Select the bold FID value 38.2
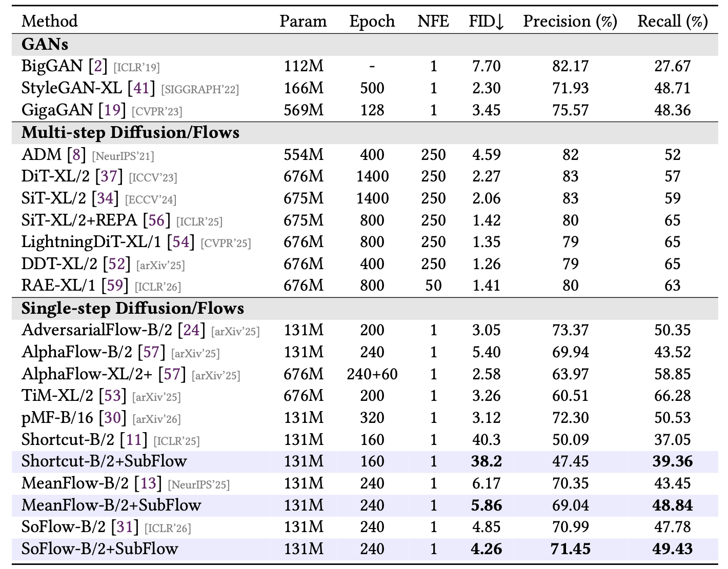 pyautogui.click(x=486, y=460)
